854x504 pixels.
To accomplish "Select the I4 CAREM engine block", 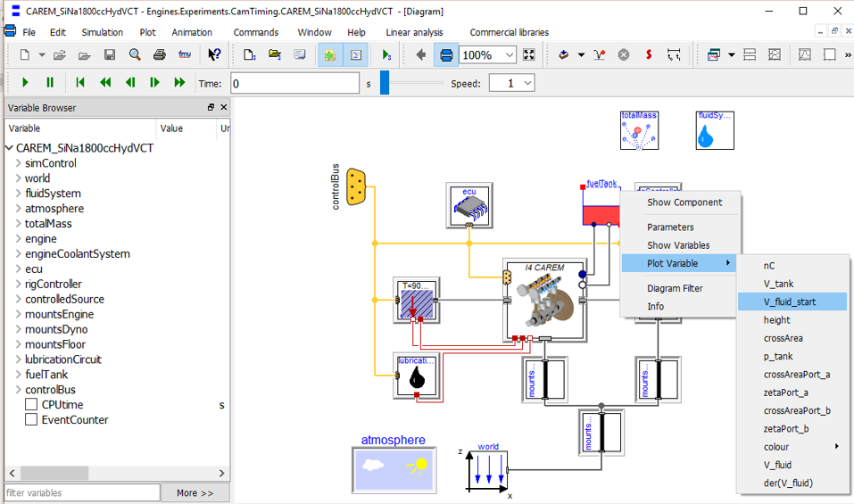I will (x=544, y=300).
